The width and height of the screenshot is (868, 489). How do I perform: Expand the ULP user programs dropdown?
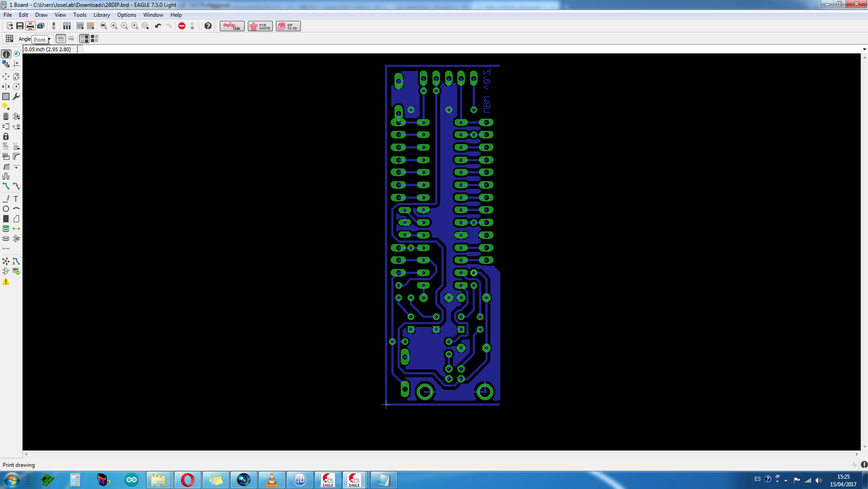click(x=93, y=28)
